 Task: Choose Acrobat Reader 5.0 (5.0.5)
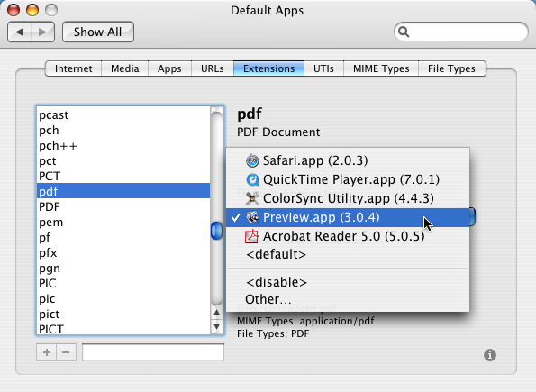coord(348,236)
